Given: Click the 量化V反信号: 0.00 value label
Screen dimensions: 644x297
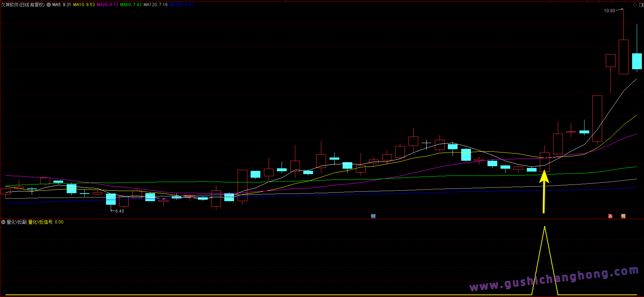Looking at the screenshot, I should tap(46, 222).
